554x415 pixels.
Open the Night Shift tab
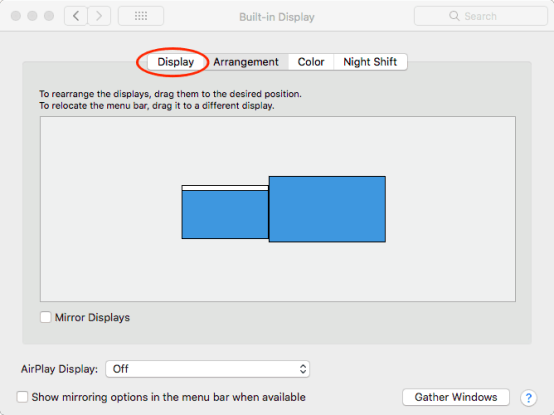click(x=370, y=62)
